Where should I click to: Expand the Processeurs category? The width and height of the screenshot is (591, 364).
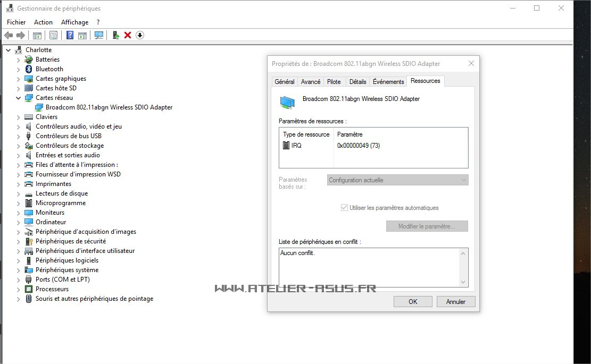pyautogui.click(x=18, y=289)
